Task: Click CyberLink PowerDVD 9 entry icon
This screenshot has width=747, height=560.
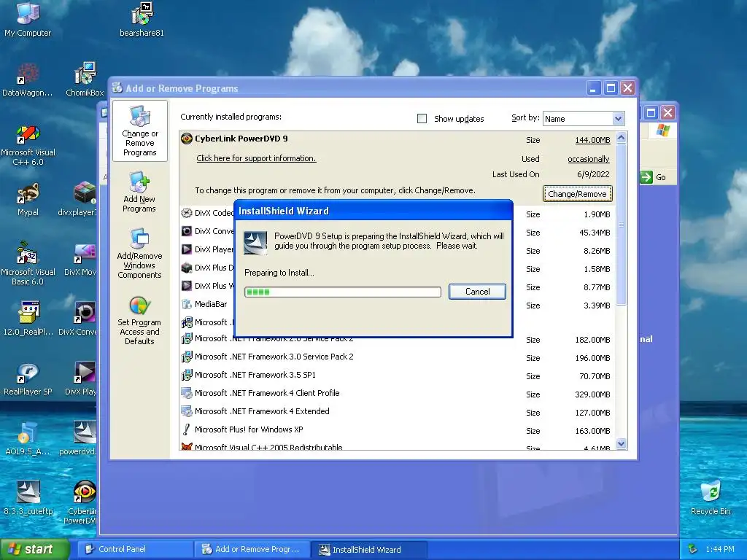Action: [x=187, y=139]
